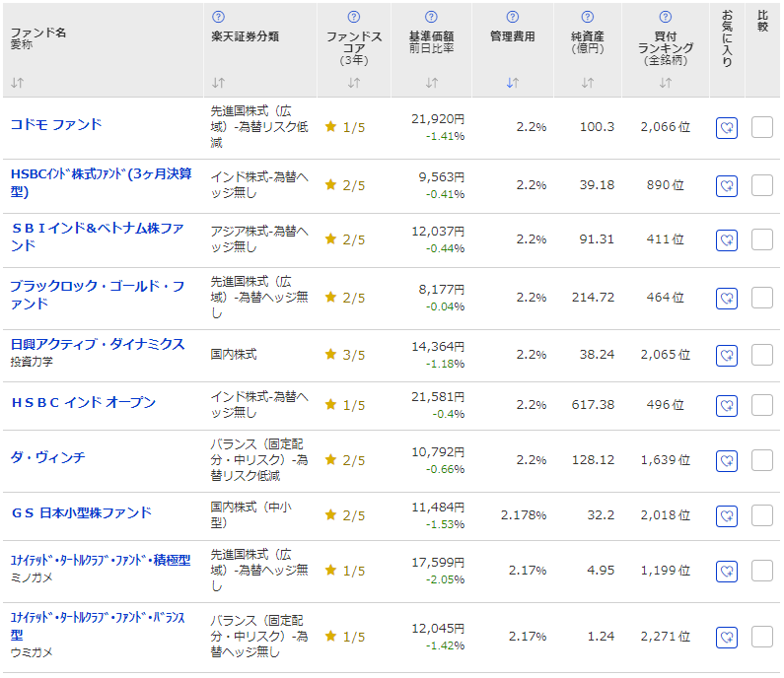The width and height of the screenshot is (784, 678).
Task: Sort by 純資産 column arrows
Action: pos(588,83)
